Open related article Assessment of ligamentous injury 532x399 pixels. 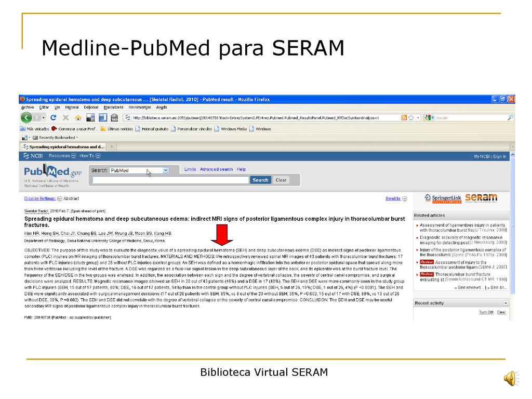[463, 228]
